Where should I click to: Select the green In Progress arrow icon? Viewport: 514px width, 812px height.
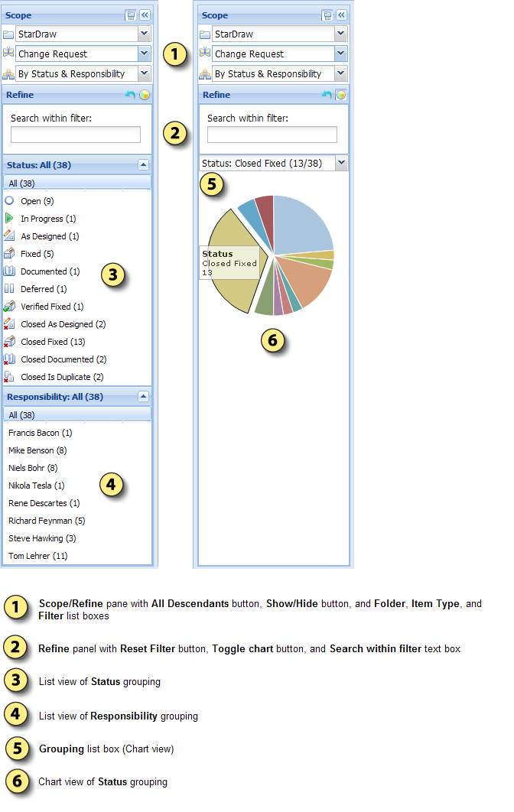tap(9, 219)
